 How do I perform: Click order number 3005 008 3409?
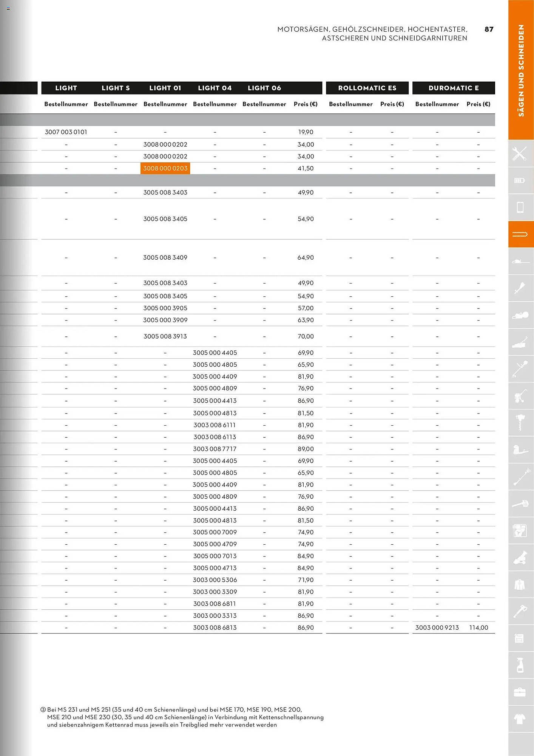click(x=165, y=257)
